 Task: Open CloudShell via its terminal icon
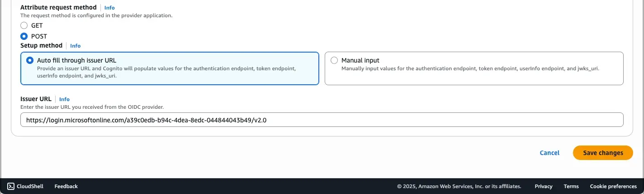pyautogui.click(x=11, y=186)
